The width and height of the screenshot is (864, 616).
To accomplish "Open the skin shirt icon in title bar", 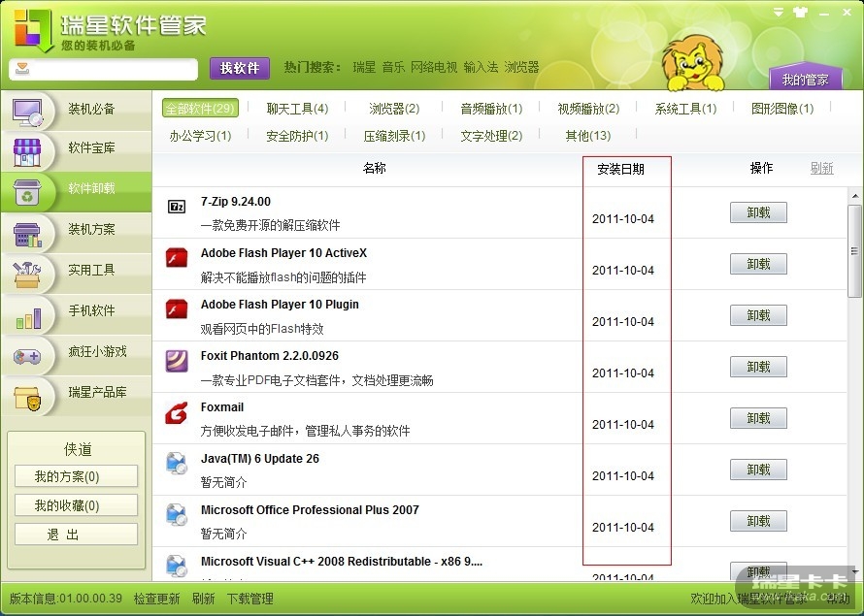I will click(x=800, y=12).
